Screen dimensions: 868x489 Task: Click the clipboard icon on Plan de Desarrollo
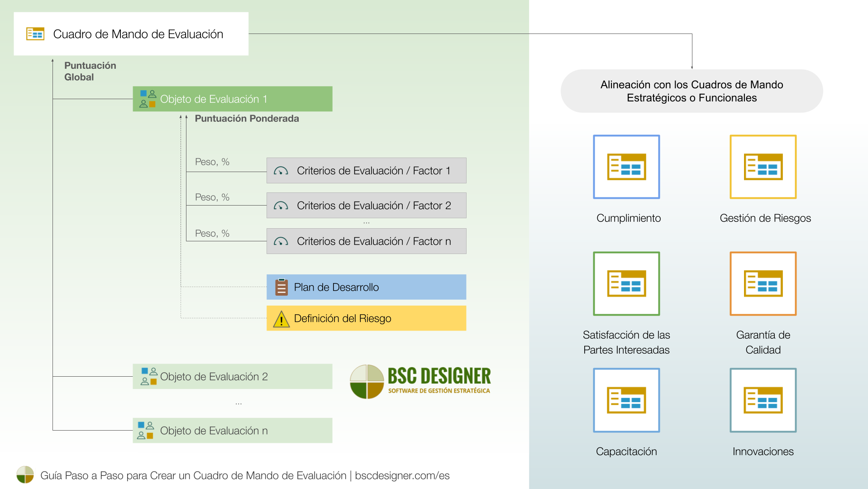coord(281,287)
